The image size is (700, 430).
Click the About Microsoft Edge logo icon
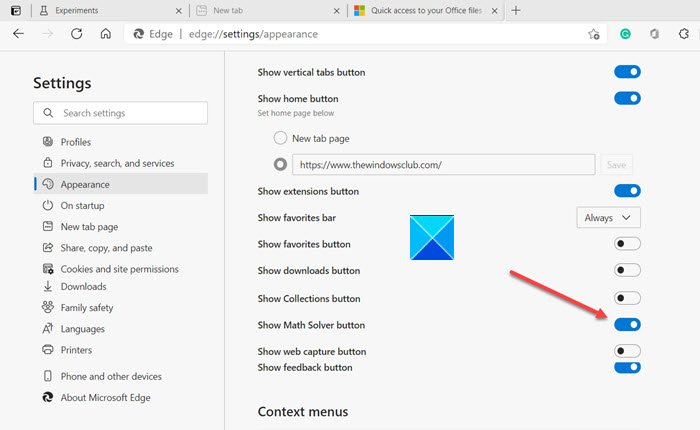48,397
